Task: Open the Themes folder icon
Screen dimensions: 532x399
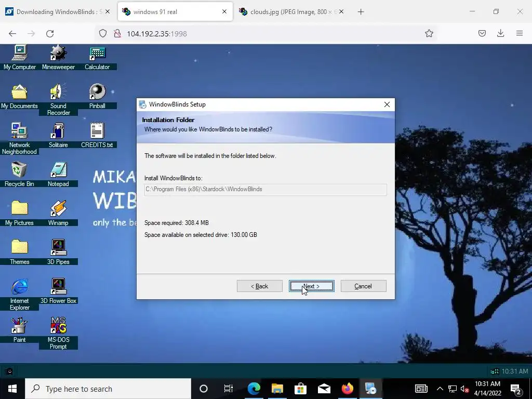Action: click(x=19, y=252)
